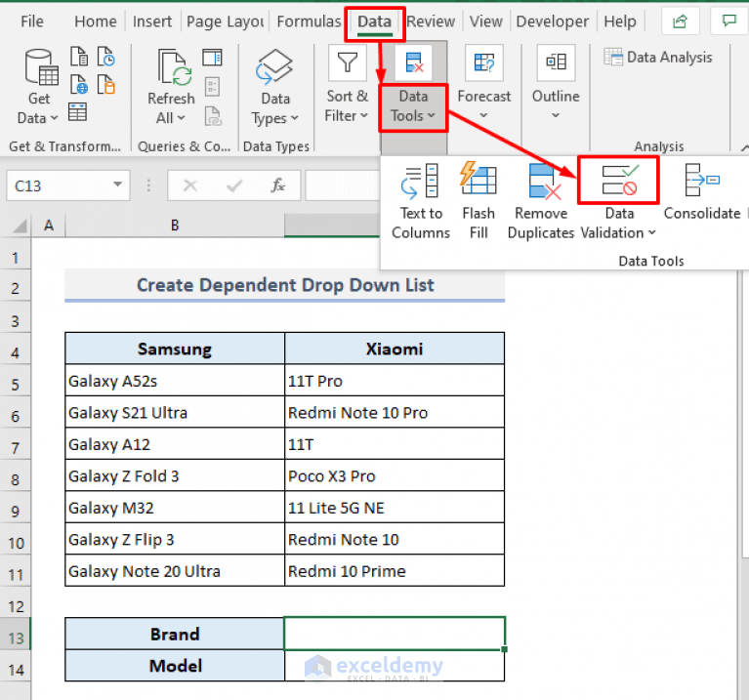749x700 pixels.
Task: Click the Share icon in top right
Action: click(x=681, y=21)
